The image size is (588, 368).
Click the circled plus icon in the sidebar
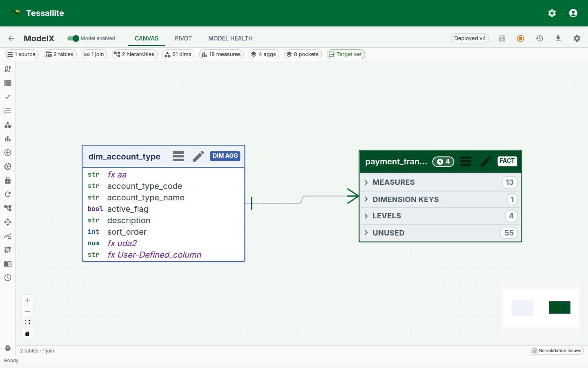pos(8,153)
